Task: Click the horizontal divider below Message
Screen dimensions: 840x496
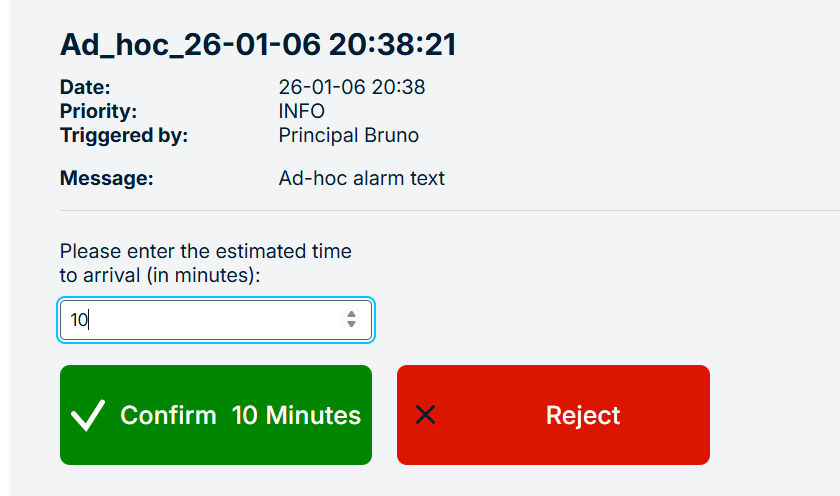Action: coord(450,211)
